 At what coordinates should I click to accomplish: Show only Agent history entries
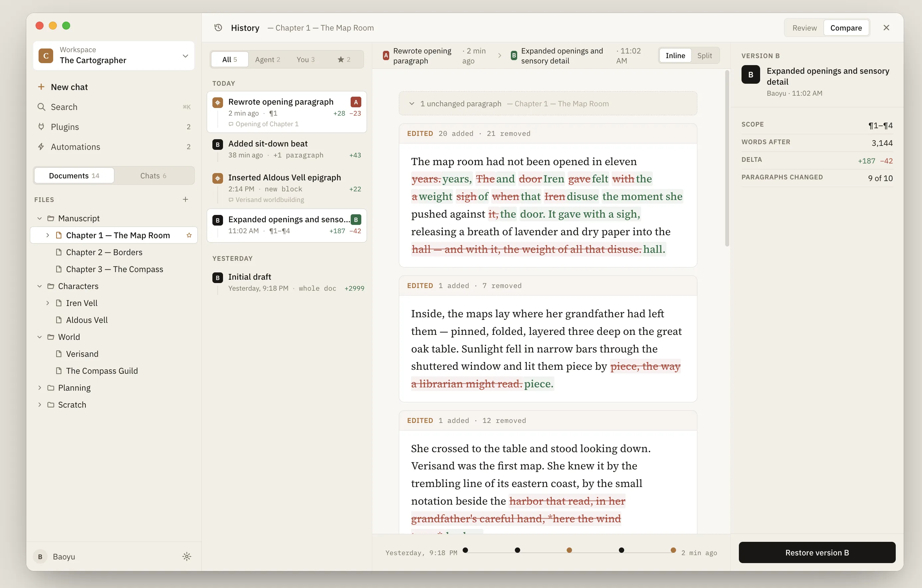tap(267, 59)
